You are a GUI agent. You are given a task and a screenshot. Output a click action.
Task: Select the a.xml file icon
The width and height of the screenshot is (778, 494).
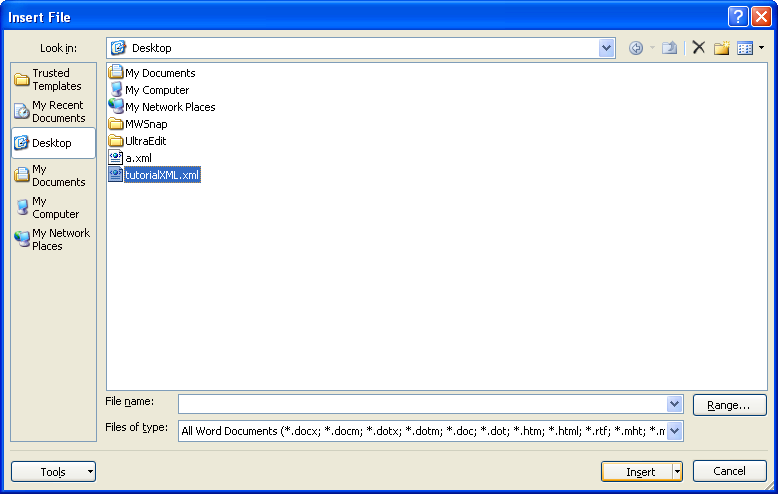116,158
